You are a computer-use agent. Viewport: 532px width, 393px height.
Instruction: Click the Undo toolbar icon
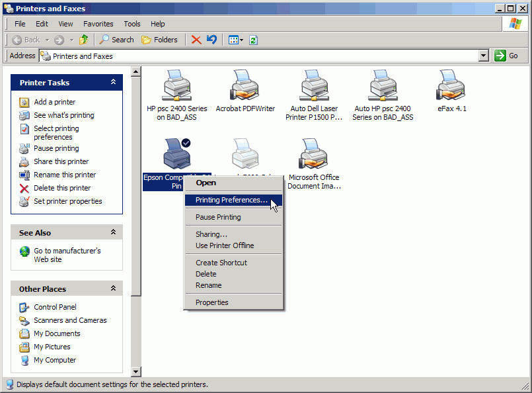coord(211,40)
